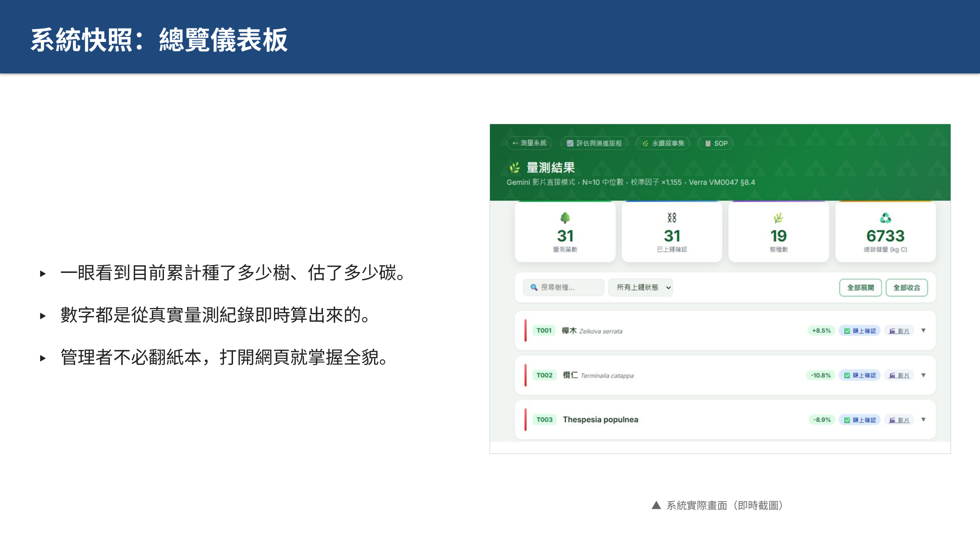The width and height of the screenshot is (980, 551).
Task: Expand the T003 Thespesia row arrow
Action: click(923, 420)
